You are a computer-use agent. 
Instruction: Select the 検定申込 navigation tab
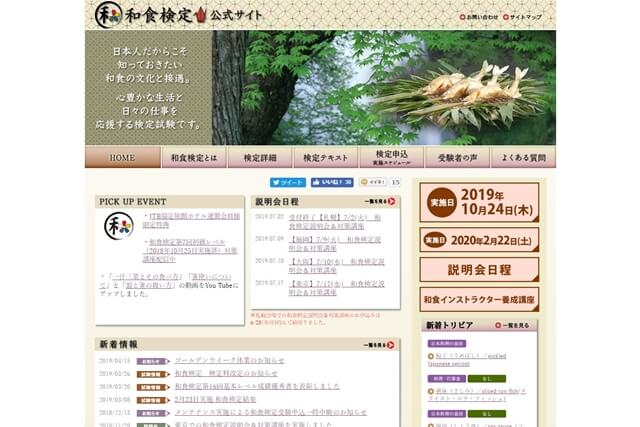pos(392,157)
